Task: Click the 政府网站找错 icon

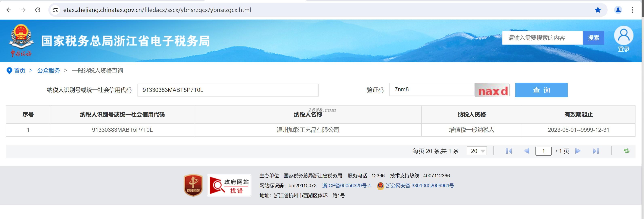Action: [229, 185]
